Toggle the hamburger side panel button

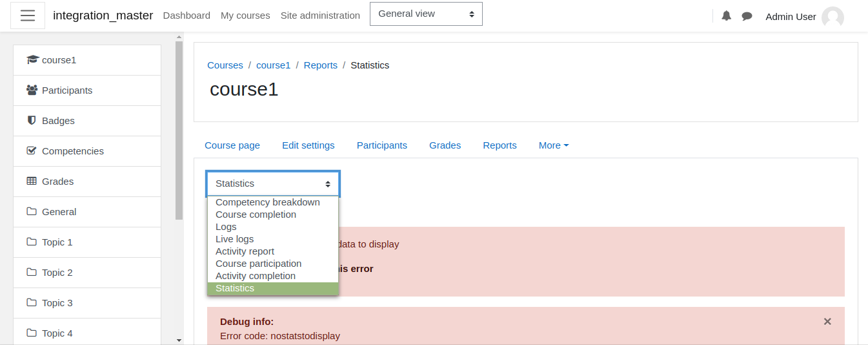(28, 16)
